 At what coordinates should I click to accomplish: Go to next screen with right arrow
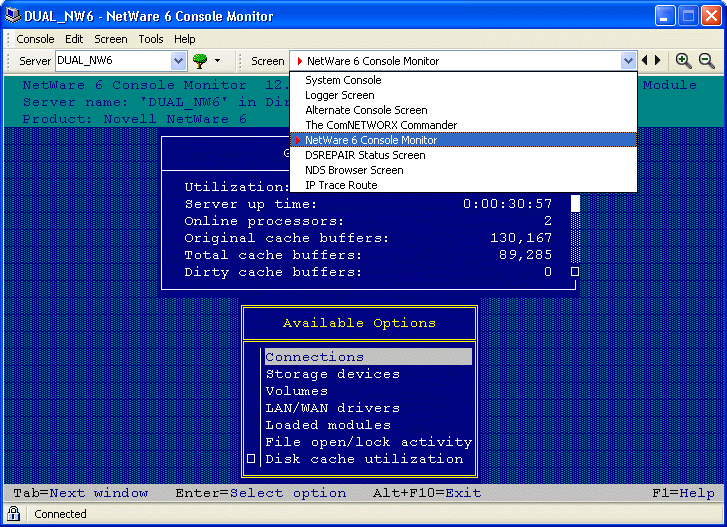coord(657,60)
